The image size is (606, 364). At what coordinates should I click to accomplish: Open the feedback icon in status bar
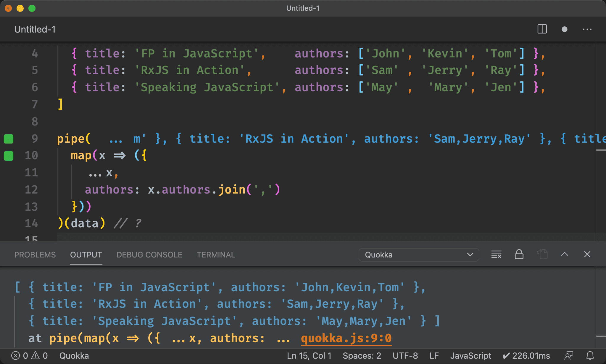click(569, 355)
